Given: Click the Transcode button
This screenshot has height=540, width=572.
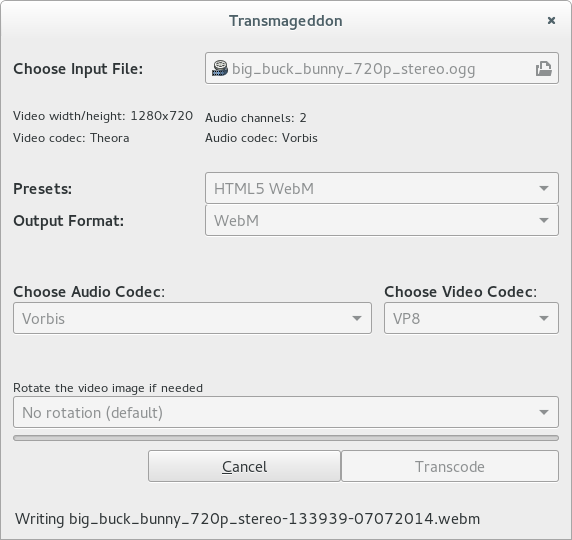Looking at the screenshot, I should point(450,466).
